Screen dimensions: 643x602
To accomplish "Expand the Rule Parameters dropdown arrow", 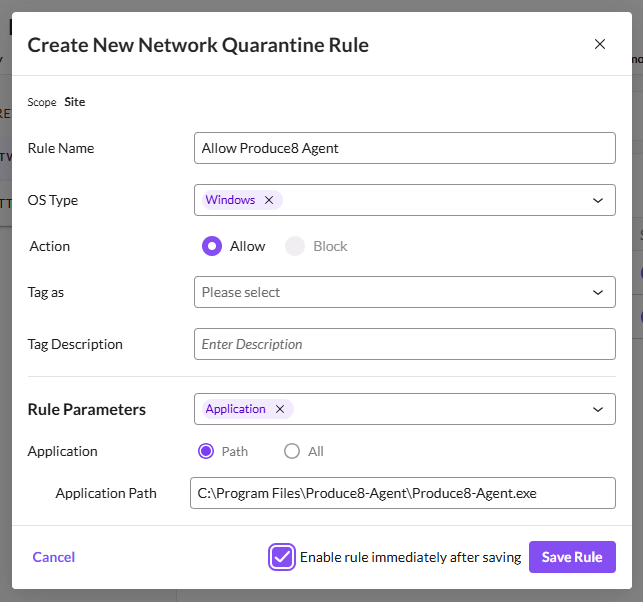I will pos(598,409).
